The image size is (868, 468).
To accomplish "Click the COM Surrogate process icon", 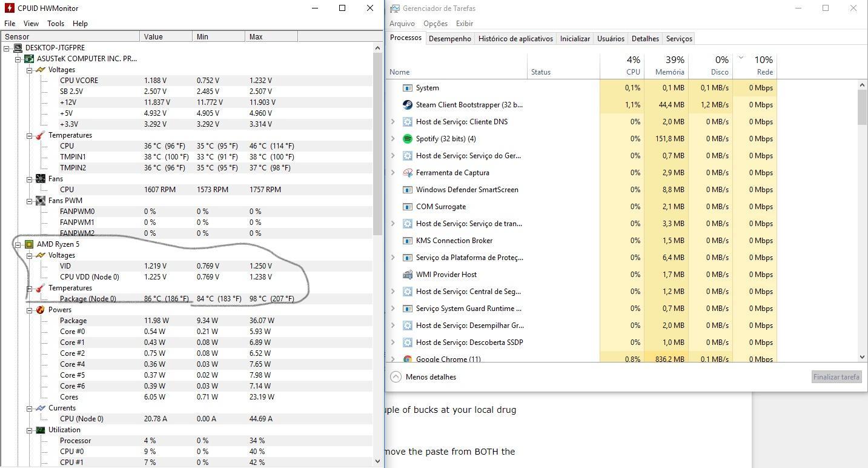I will pos(408,207).
